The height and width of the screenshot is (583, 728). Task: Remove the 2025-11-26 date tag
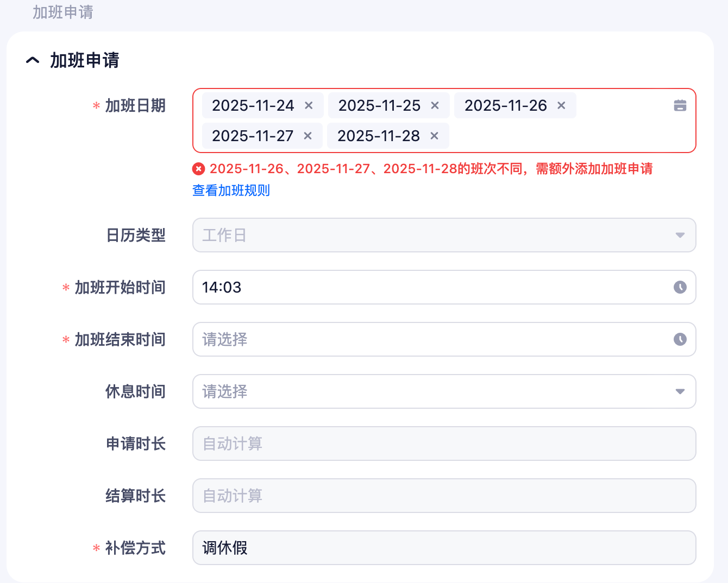(x=561, y=105)
